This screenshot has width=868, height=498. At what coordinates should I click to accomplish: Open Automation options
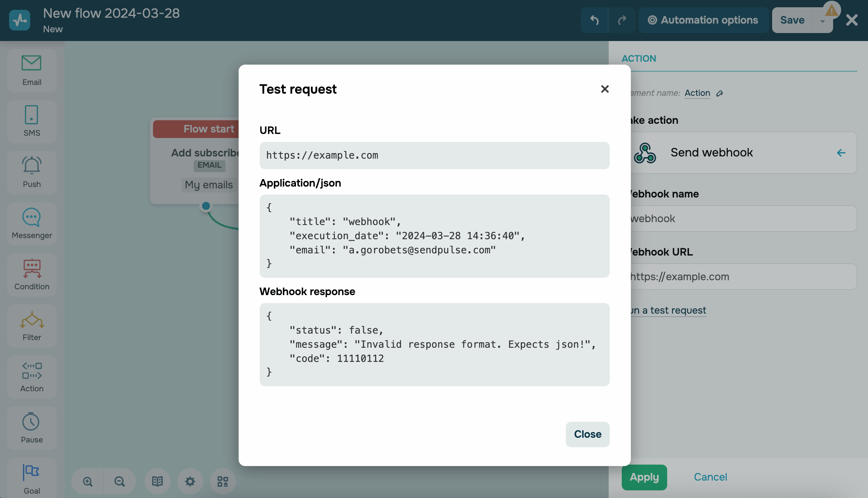[x=703, y=20]
